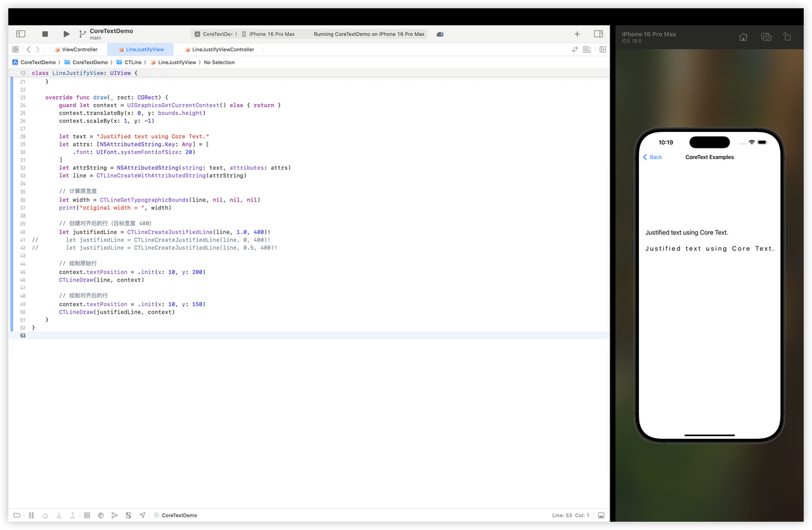Click the 3D cube debug icon
812x530 pixels.
101,515
